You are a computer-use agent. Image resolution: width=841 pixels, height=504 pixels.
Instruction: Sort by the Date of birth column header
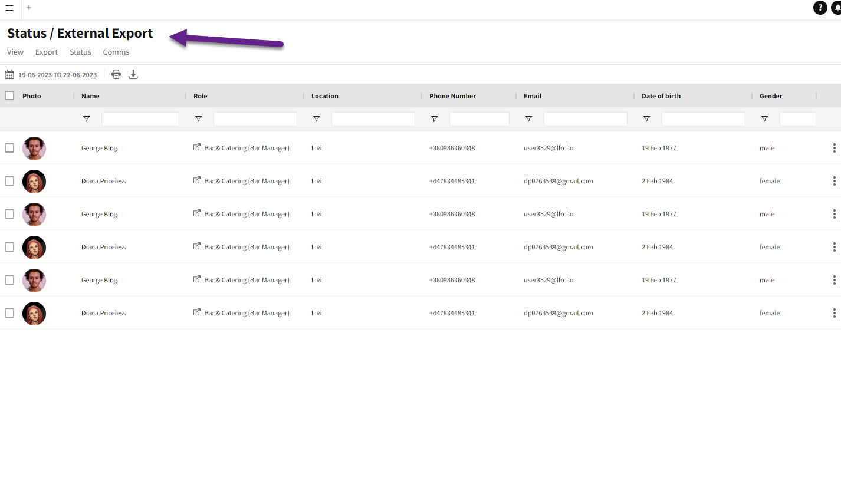tap(661, 96)
